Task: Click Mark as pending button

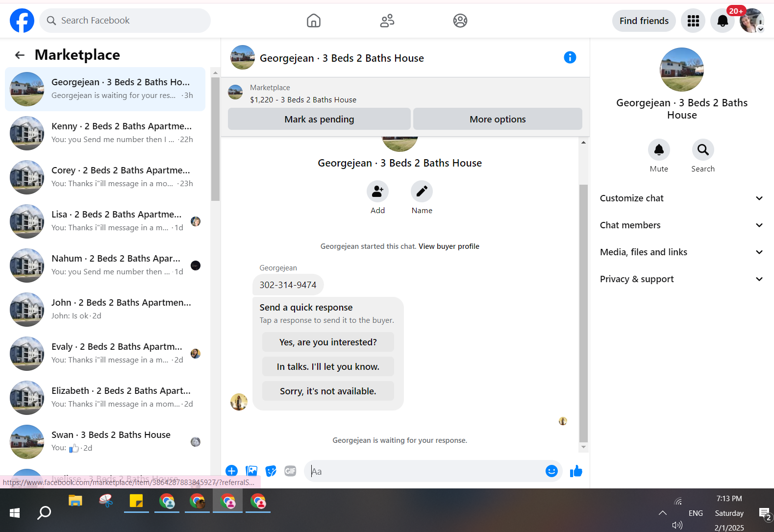Action: 319,119
